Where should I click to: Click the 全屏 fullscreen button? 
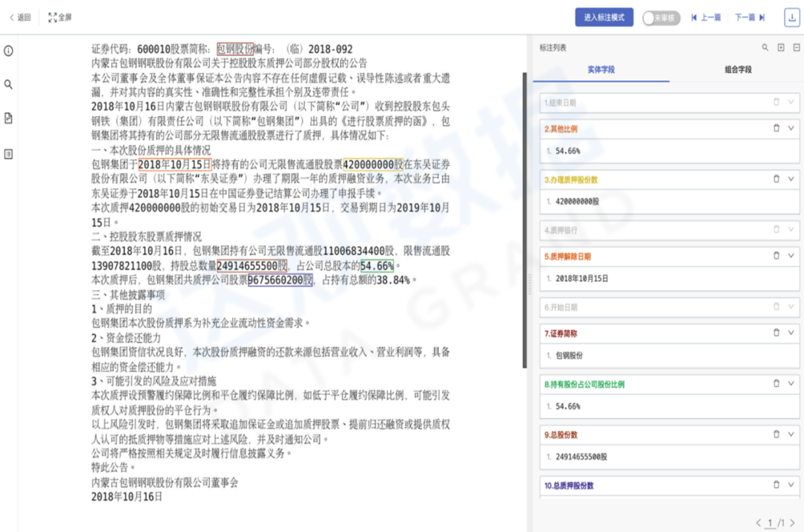[x=60, y=17]
